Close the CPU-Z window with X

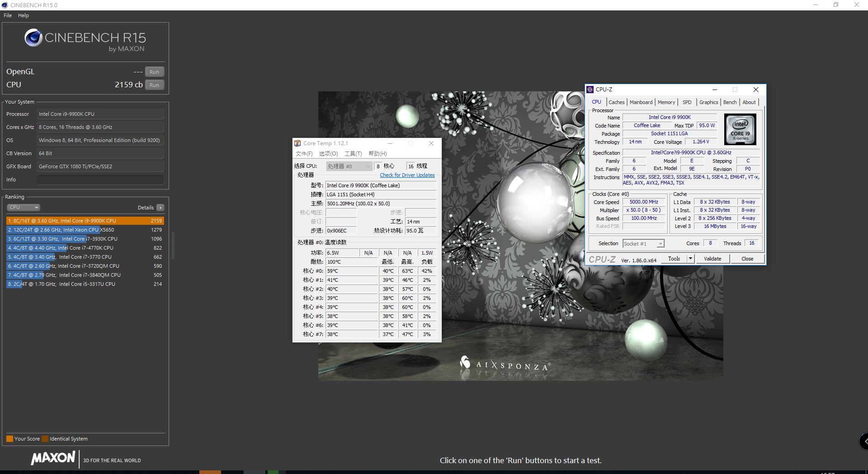point(755,90)
